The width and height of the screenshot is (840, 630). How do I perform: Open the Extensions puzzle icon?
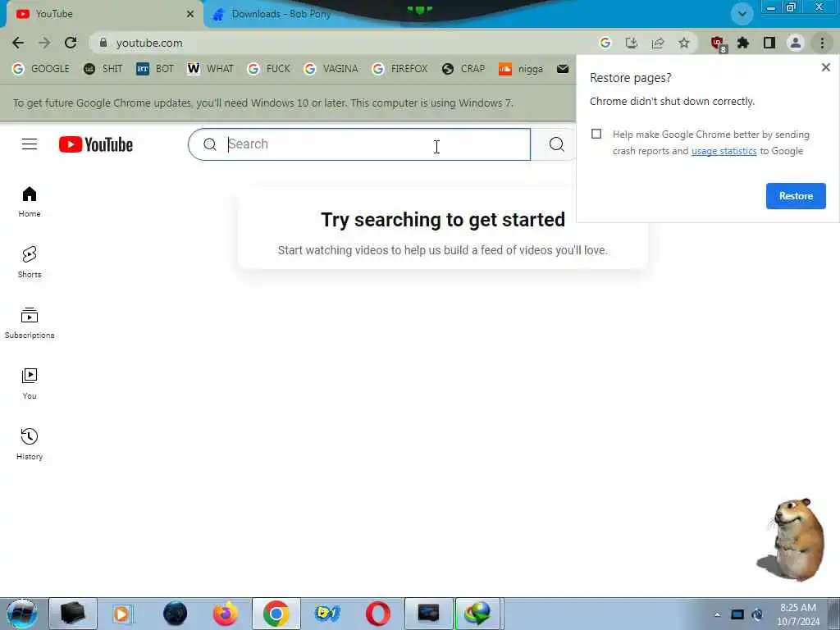743,43
